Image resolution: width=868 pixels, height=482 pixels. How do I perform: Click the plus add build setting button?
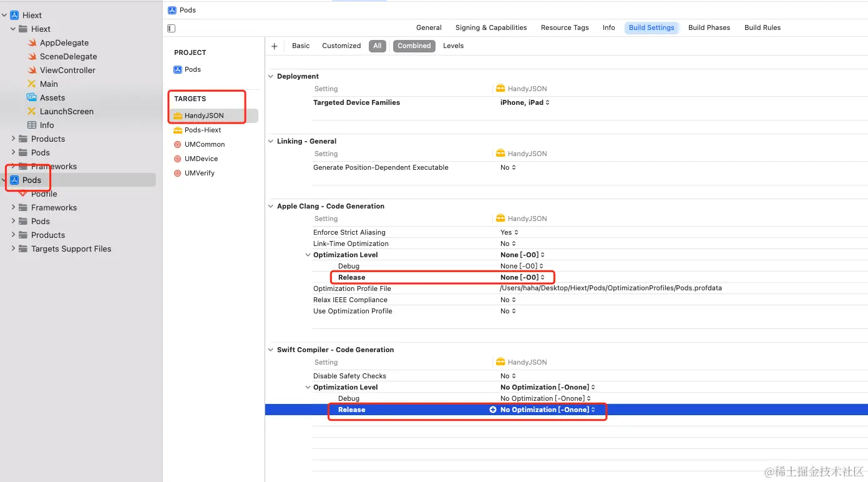tap(275, 46)
